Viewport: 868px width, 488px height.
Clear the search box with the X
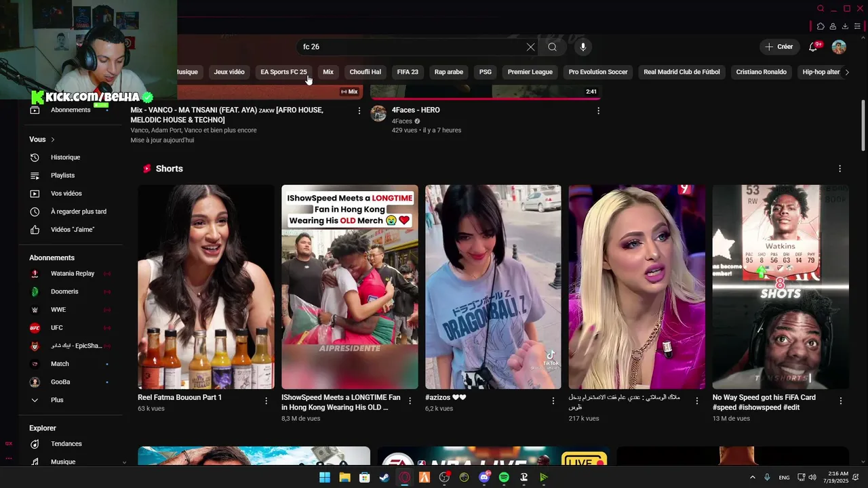click(x=530, y=47)
